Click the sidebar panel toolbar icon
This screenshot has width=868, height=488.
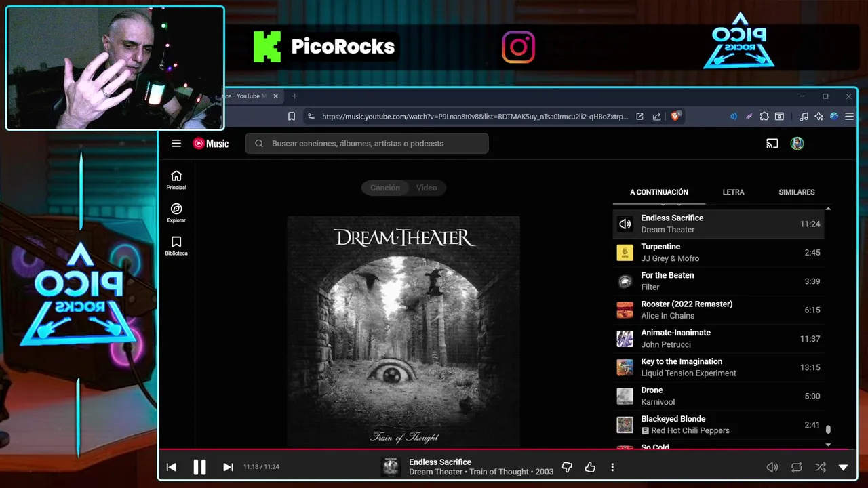pos(780,117)
